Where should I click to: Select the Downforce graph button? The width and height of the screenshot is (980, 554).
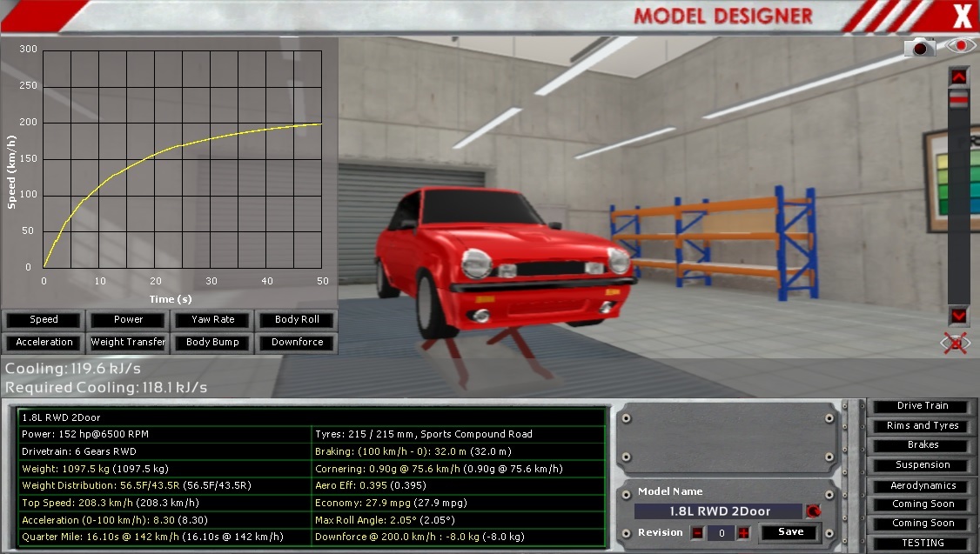pyautogui.click(x=297, y=343)
